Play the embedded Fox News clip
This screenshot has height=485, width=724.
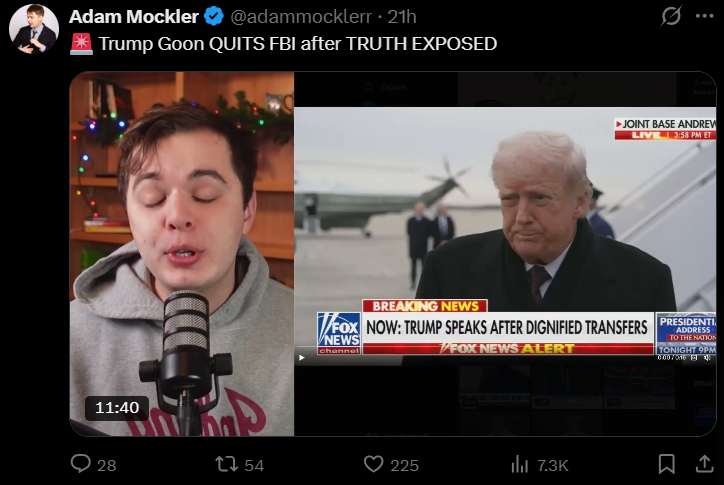[x=302, y=358]
